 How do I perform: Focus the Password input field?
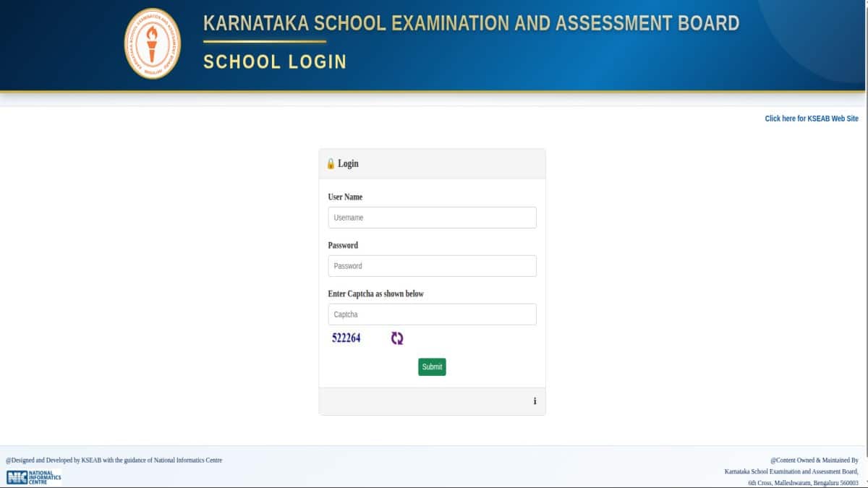point(432,266)
